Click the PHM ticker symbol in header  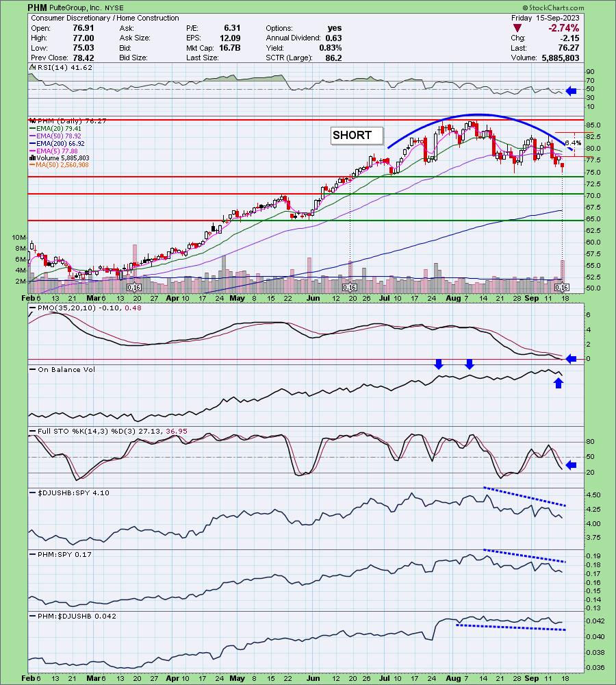tap(37, 8)
